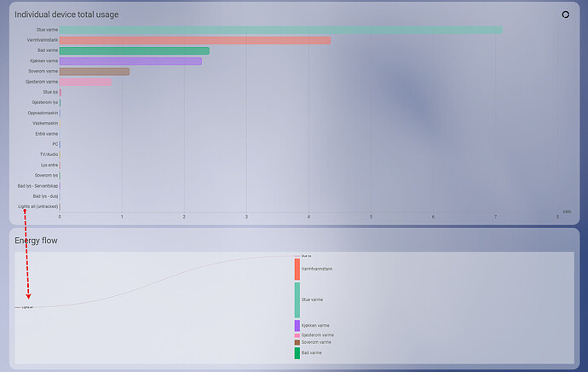Select the 'Soverom lys' chart label
This screenshot has width=588, height=372.
47,175
